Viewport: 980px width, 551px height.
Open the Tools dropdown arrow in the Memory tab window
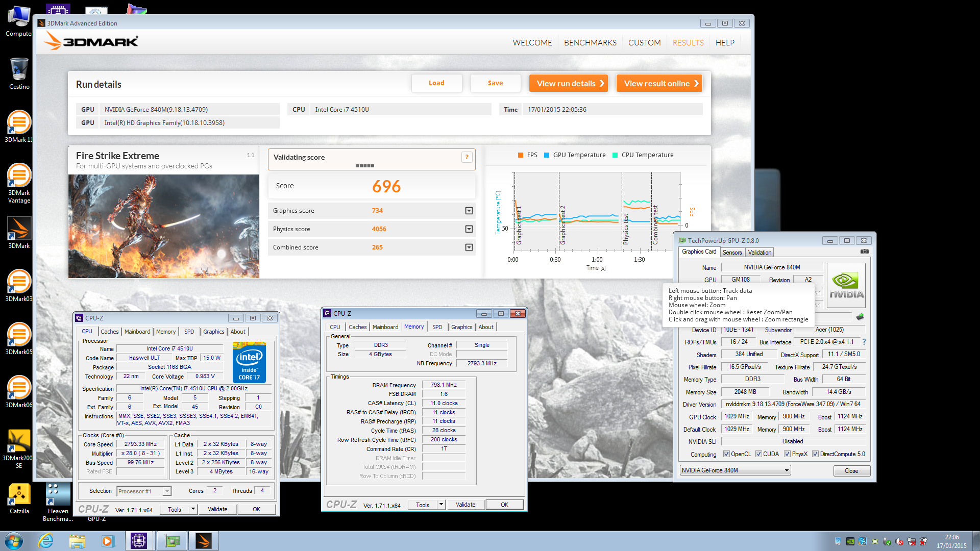coord(441,505)
